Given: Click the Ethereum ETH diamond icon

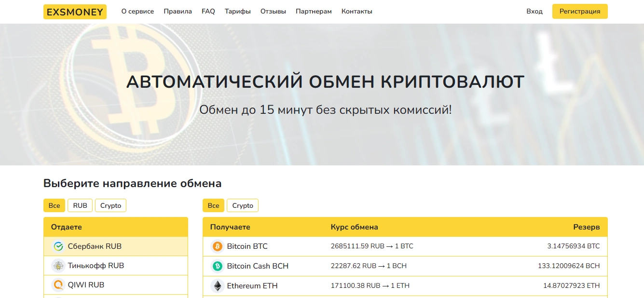Looking at the screenshot, I should tap(218, 286).
